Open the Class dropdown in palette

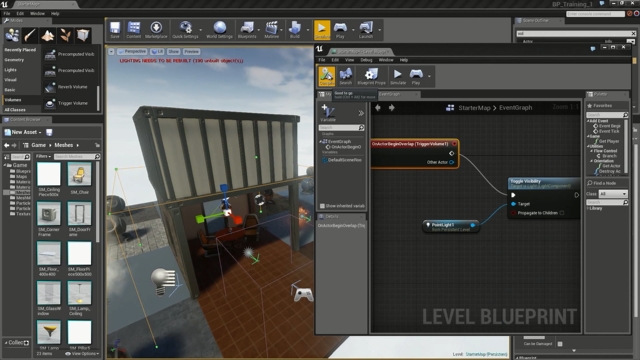(613, 194)
